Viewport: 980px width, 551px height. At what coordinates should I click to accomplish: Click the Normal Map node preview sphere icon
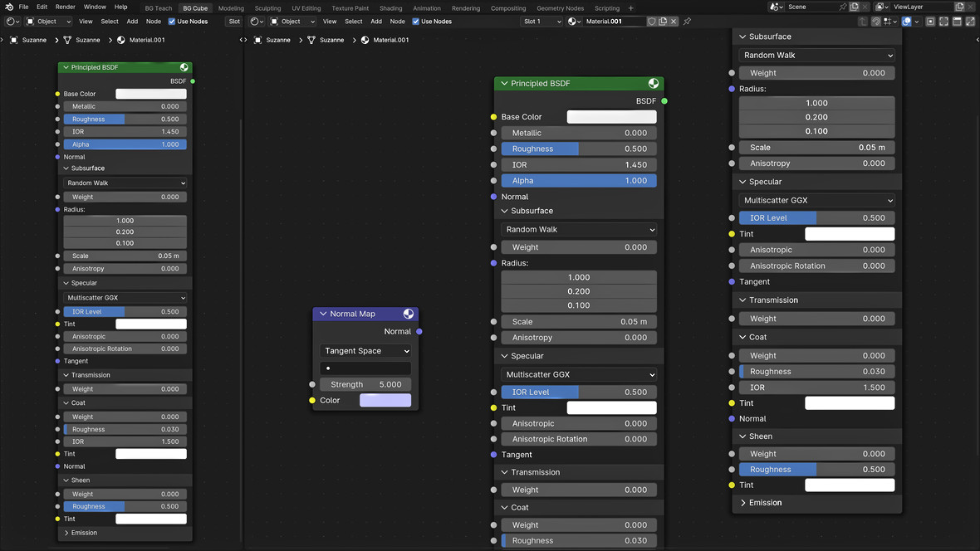(409, 314)
